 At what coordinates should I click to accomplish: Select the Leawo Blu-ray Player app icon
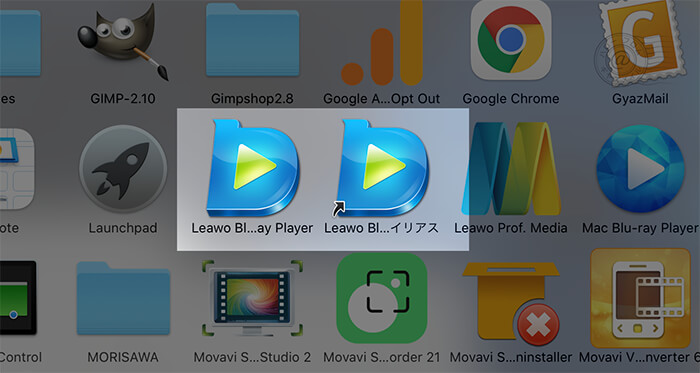click(253, 168)
